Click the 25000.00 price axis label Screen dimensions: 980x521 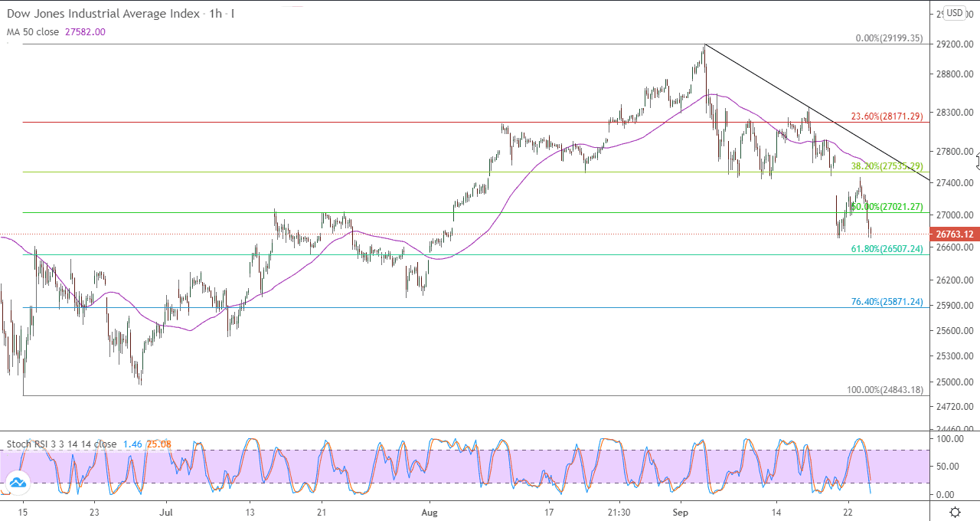coord(953,382)
